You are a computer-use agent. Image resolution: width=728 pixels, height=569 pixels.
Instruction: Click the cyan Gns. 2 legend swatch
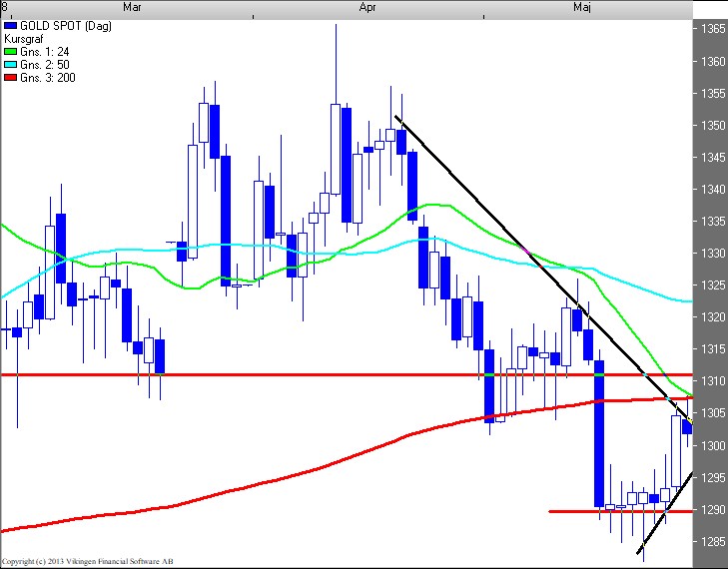10,65
